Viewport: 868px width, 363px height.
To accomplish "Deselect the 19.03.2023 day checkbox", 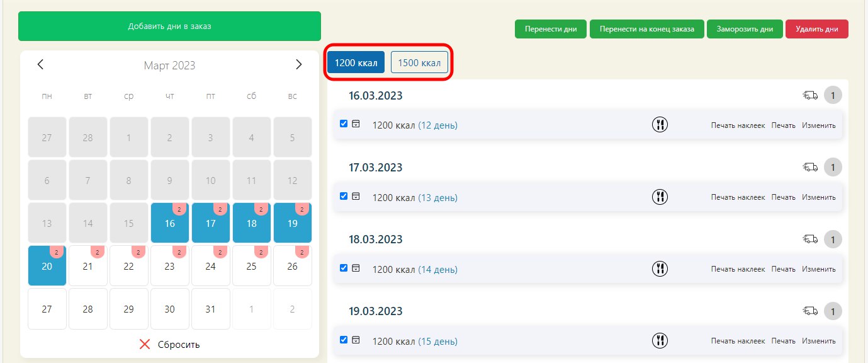I will [344, 340].
